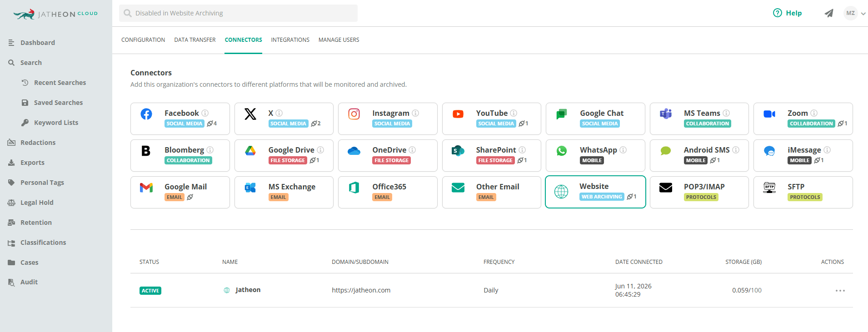Open Keyword Lists
Viewport: 868px width, 332px height.
[56, 123]
